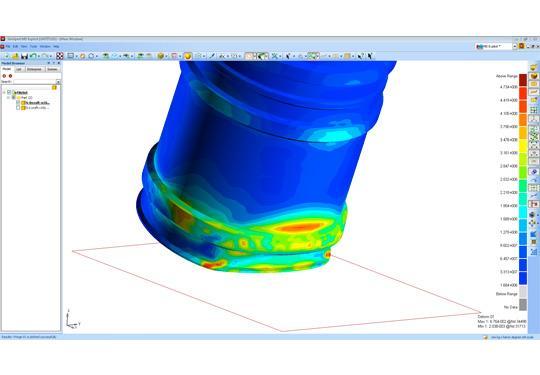Click the mesh grid icon in right toolbar
The width and height of the screenshot is (540, 375).
point(533,110)
